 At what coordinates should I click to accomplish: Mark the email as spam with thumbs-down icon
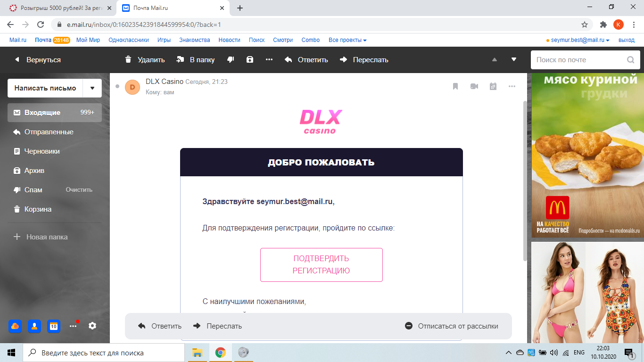231,60
